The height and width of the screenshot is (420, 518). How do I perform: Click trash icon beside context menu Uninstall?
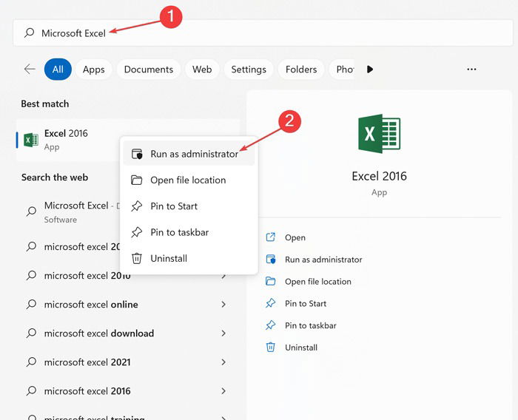point(137,258)
